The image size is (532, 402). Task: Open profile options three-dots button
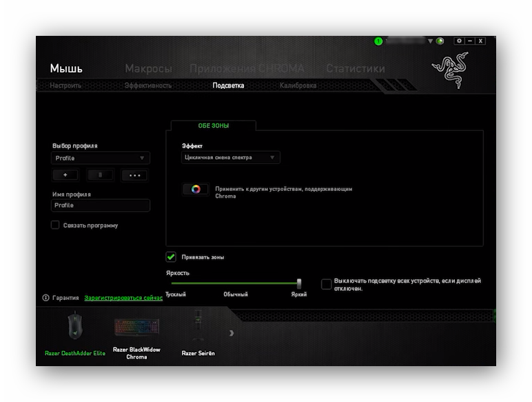(x=134, y=175)
